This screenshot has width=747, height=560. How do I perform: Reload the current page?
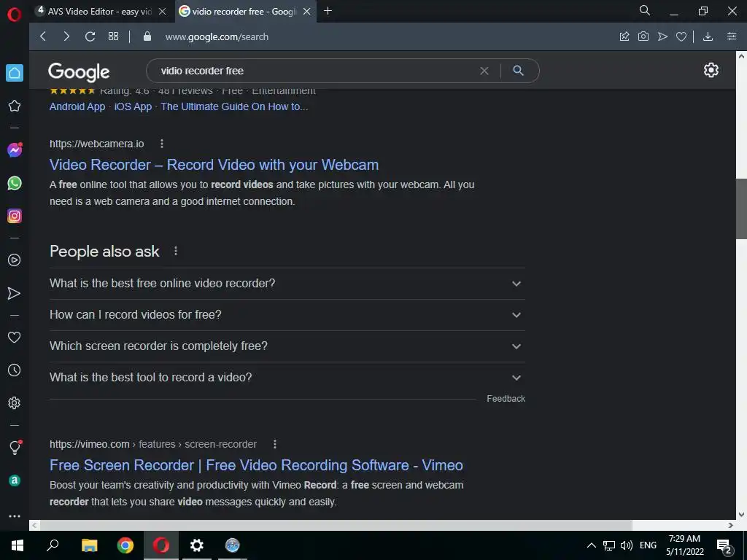tap(90, 36)
